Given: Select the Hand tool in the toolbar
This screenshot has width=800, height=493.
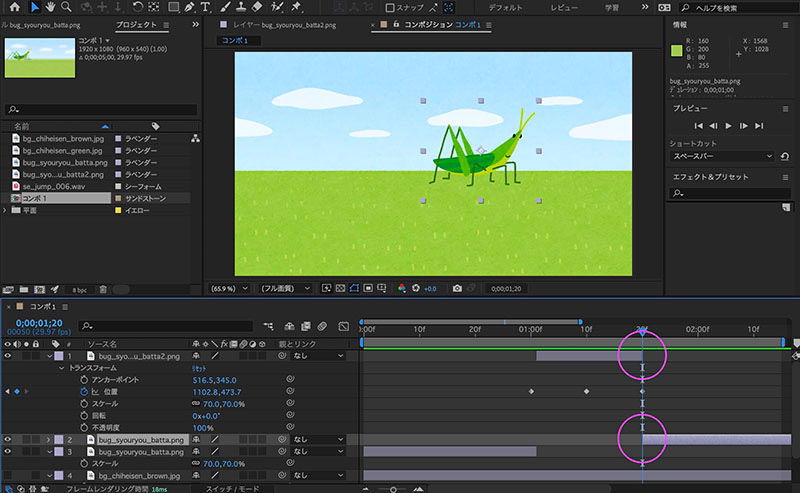Looking at the screenshot, I should tap(50, 7).
